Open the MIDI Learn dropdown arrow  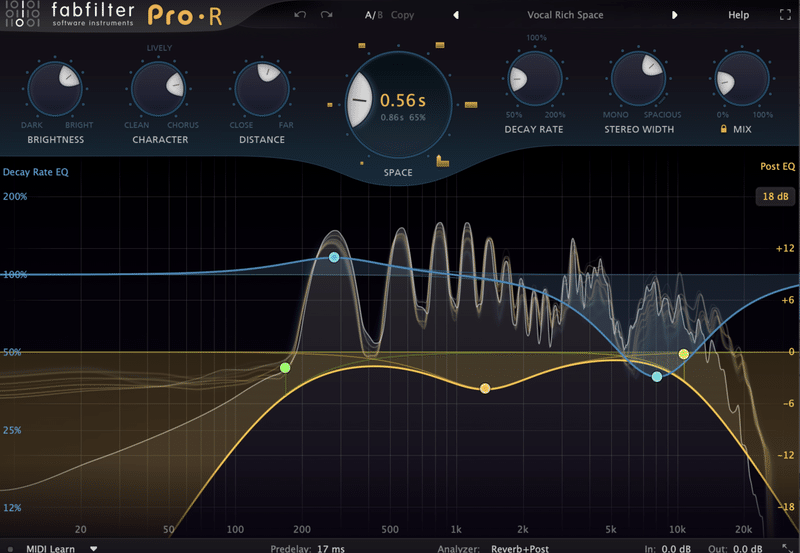click(x=93, y=548)
